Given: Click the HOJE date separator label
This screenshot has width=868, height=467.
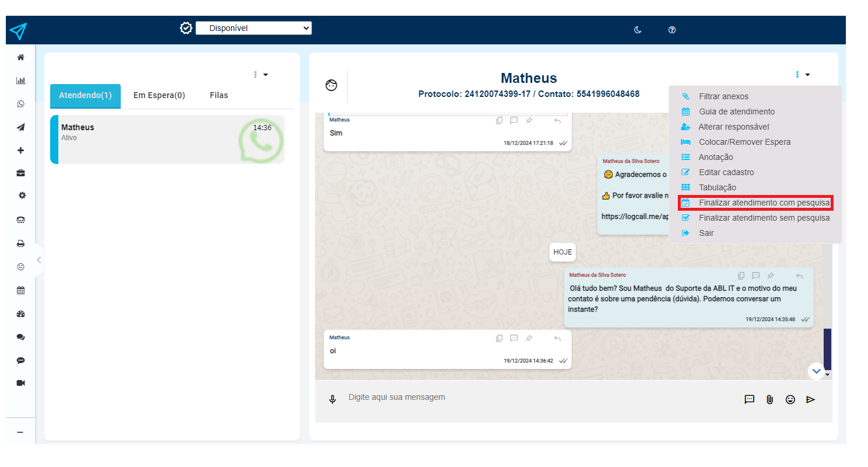Looking at the screenshot, I should pyautogui.click(x=562, y=252).
